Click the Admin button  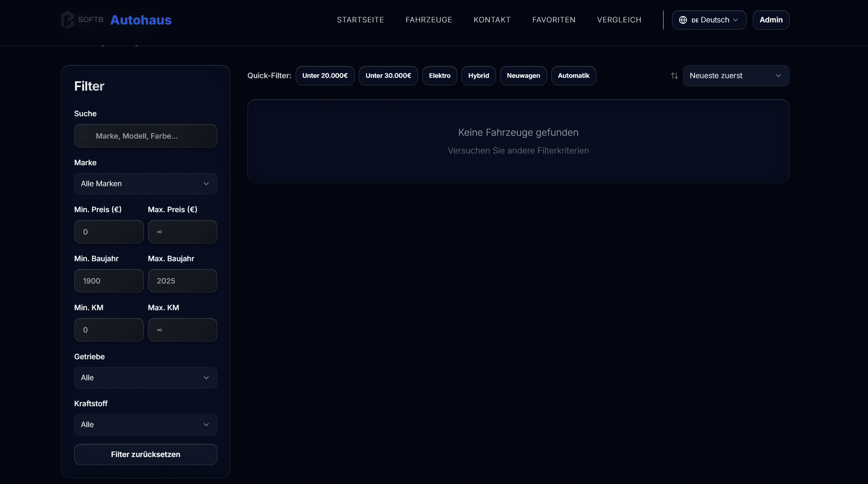point(771,20)
